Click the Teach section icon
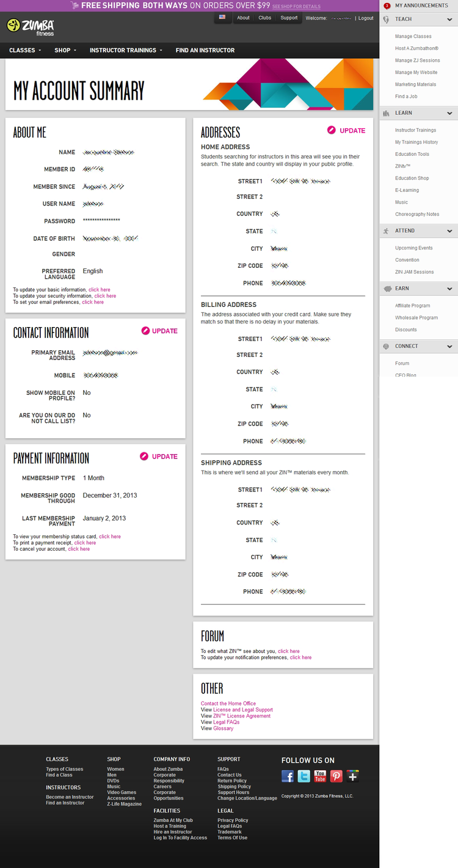458x868 pixels. (387, 19)
